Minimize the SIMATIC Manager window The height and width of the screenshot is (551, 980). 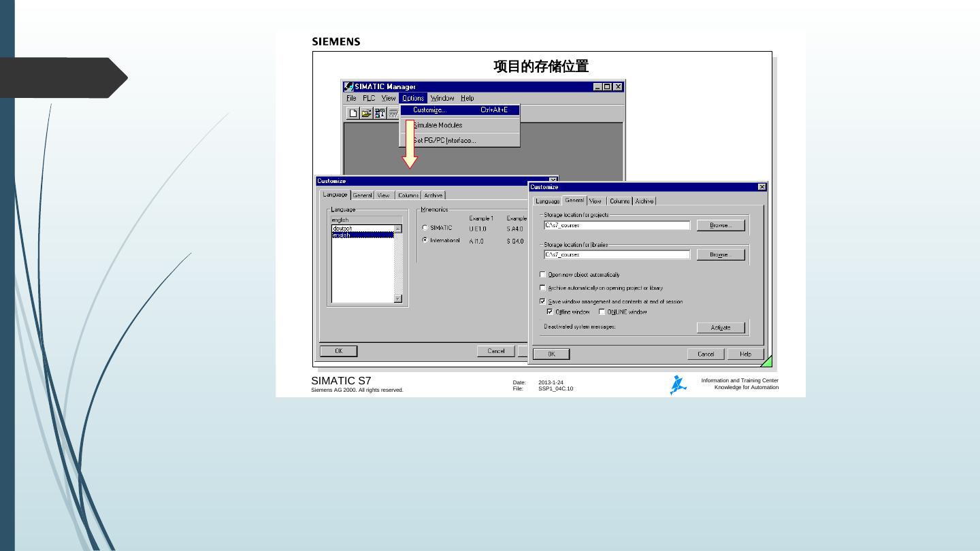click(x=598, y=86)
